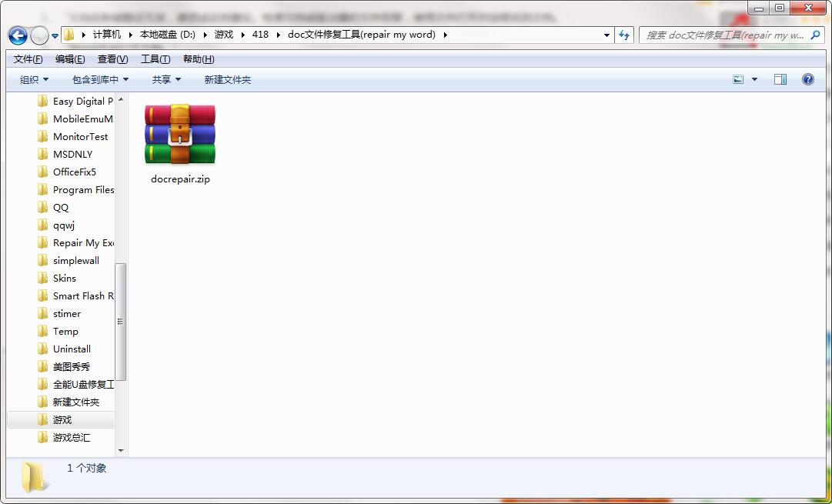Select the docrepair.zip archive icon
832x504 pixels.
coord(180,135)
